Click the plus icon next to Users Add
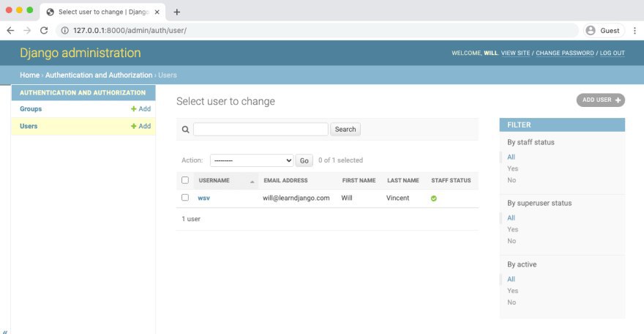The height and width of the screenshot is (334, 644). pos(133,126)
